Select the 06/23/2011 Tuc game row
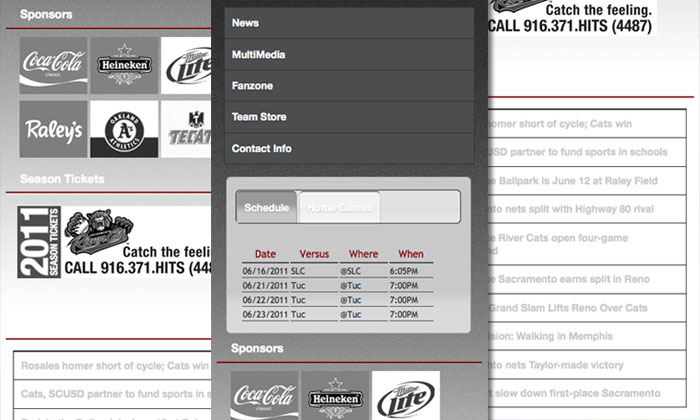Screen dimensions: 700x420 (338, 314)
